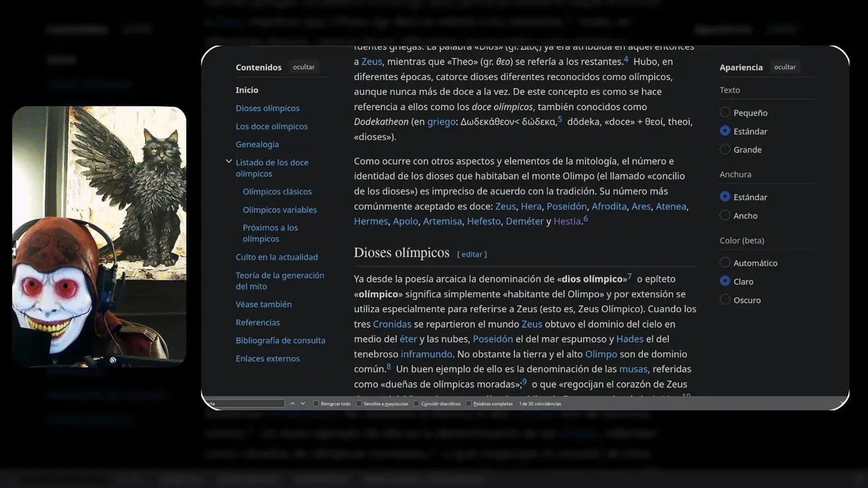Select Oscuro color mode
The width and height of the screenshot is (868, 488).
(x=725, y=300)
